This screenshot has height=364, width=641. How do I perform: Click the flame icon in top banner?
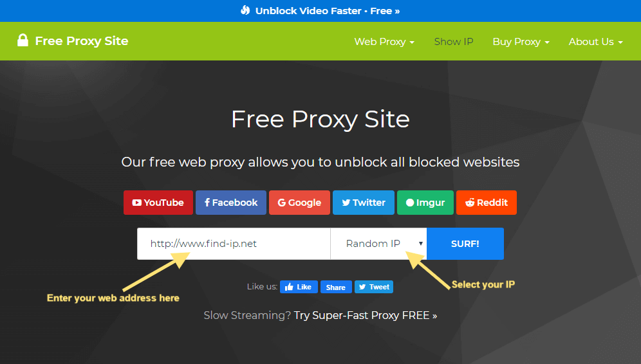tap(245, 10)
